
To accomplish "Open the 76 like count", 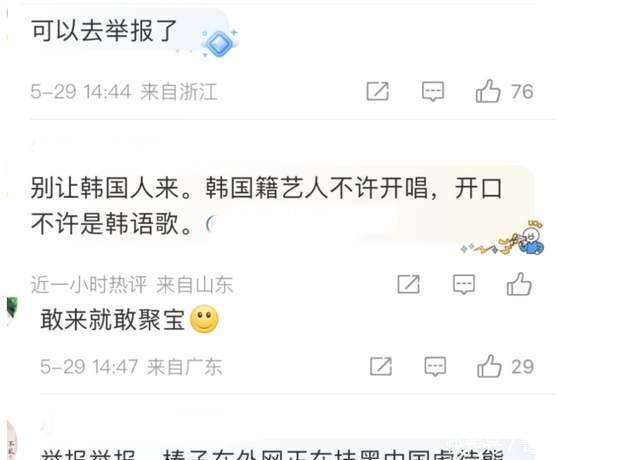I will click(522, 91).
